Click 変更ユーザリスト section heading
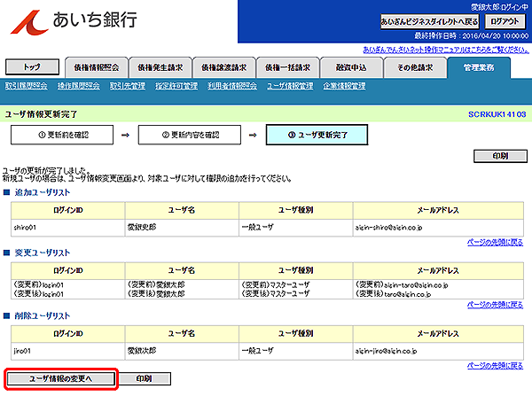The width and height of the screenshot is (532, 412). [x=42, y=253]
